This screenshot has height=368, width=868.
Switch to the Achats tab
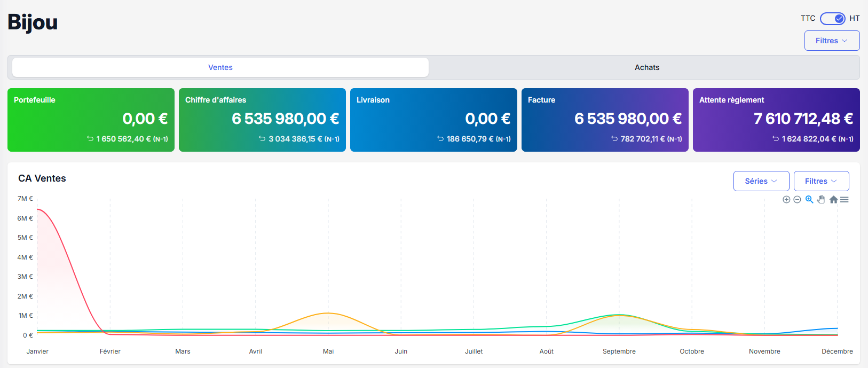point(646,67)
